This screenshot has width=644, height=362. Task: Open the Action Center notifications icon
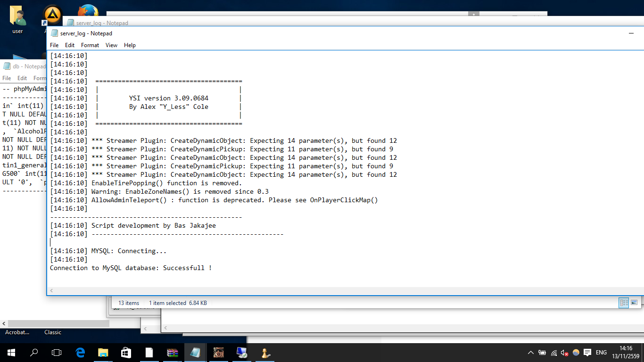[587, 352]
